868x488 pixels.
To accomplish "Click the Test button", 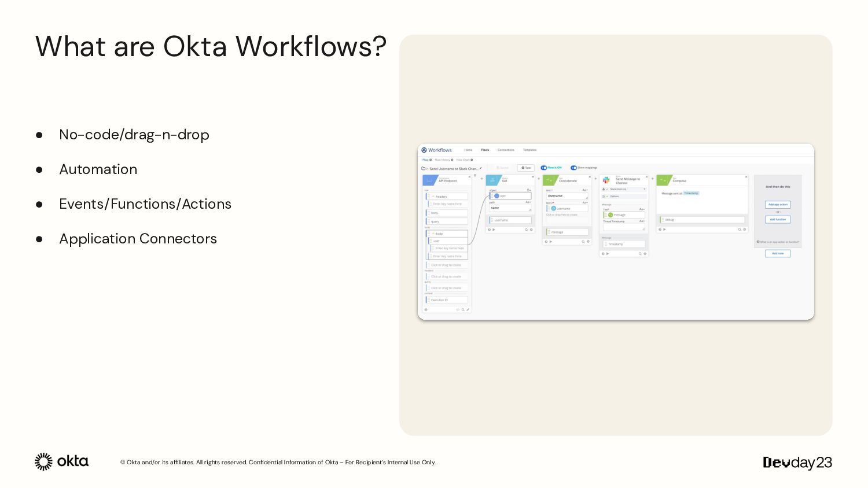I will point(525,168).
